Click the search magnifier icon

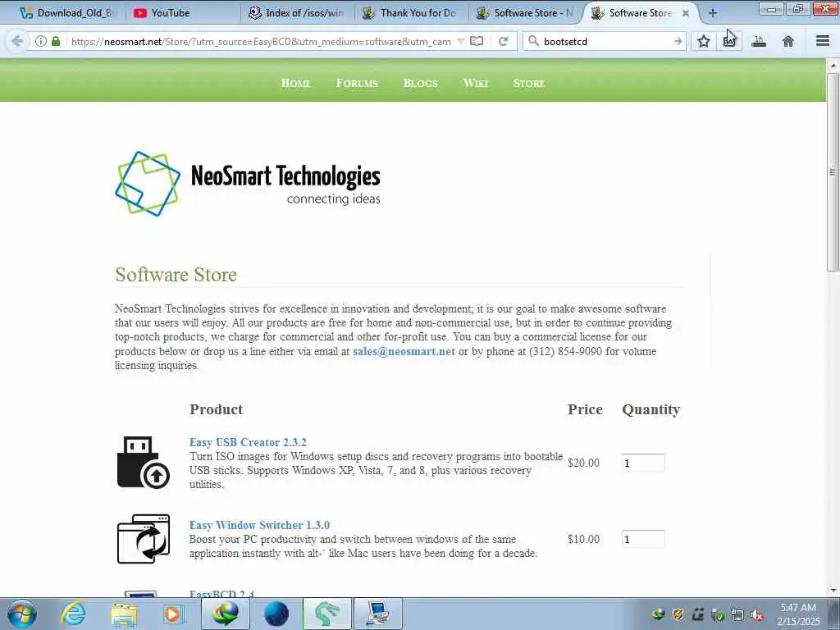pyautogui.click(x=533, y=41)
